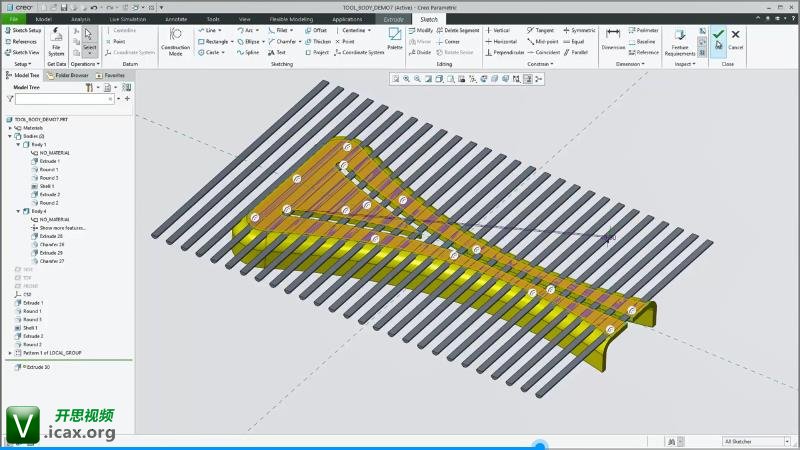The width and height of the screenshot is (800, 450).
Task: Select the Construction Mode tool
Action: (x=175, y=40)
